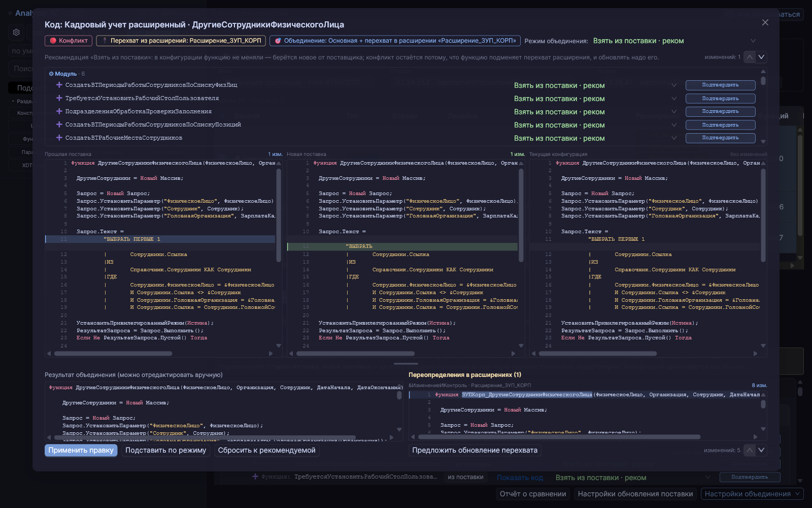Click the Конфликт badge

tap(69, 41)
